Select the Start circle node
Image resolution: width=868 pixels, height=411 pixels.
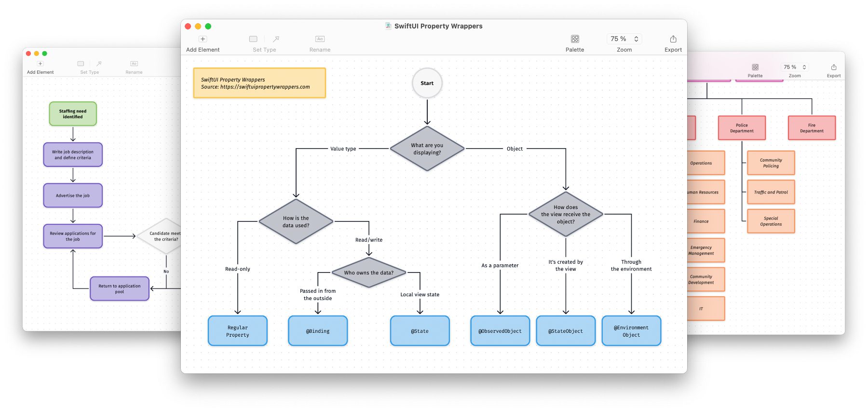(427, 83)
